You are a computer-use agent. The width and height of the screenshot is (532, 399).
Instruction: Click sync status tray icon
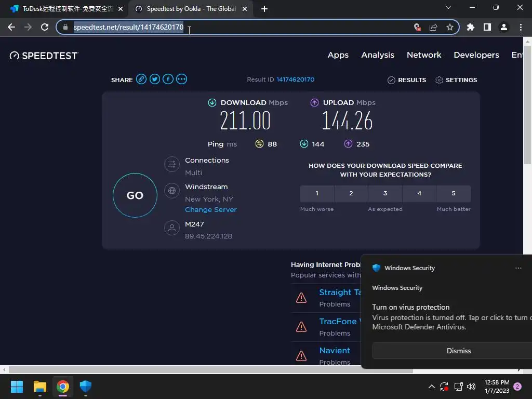point(444,387)
